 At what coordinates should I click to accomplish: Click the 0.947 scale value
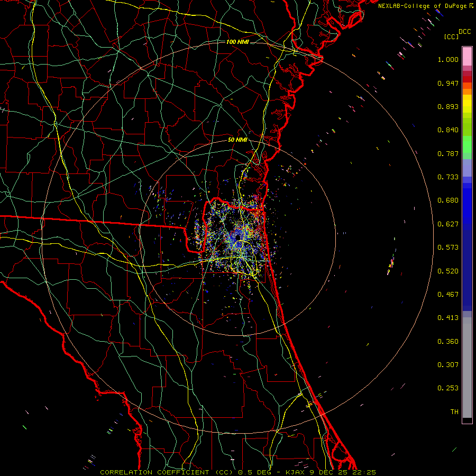click(x=448, y=83)
